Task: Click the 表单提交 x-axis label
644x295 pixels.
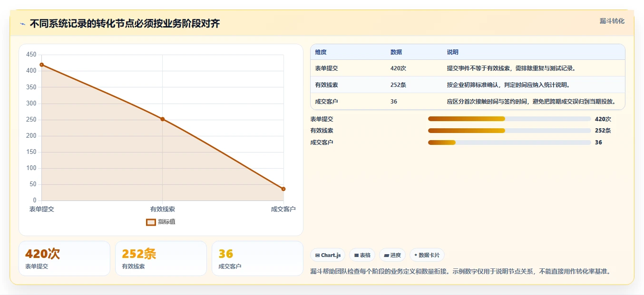Action: point(42,209)
